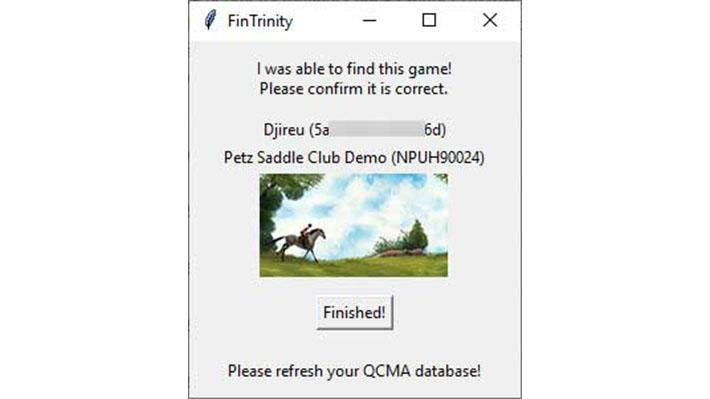The height and width of the screenshot is (399, 710).
Task: Minimize the FinTrinity window
Action: [x=369, y=20]
